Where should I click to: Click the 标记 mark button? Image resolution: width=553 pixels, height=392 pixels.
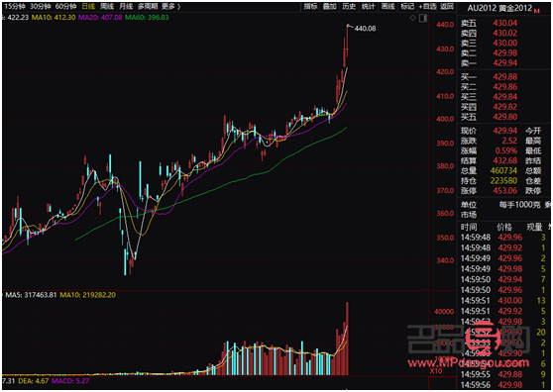click(407, 7)
